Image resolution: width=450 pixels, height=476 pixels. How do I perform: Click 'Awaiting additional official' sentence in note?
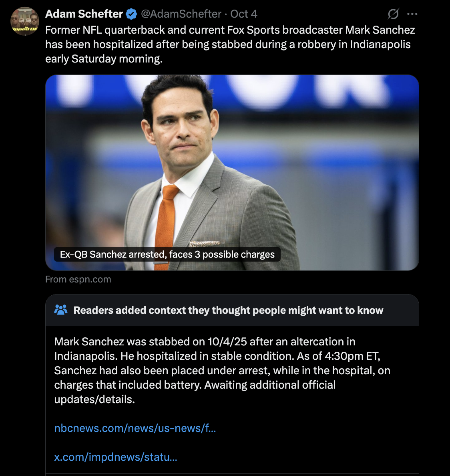(x=270, y=385)
